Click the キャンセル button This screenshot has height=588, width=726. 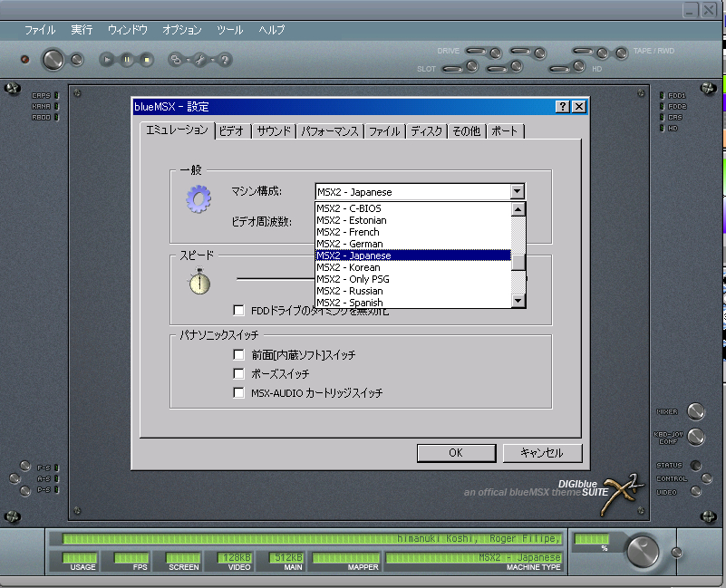(x=542, y=453)
